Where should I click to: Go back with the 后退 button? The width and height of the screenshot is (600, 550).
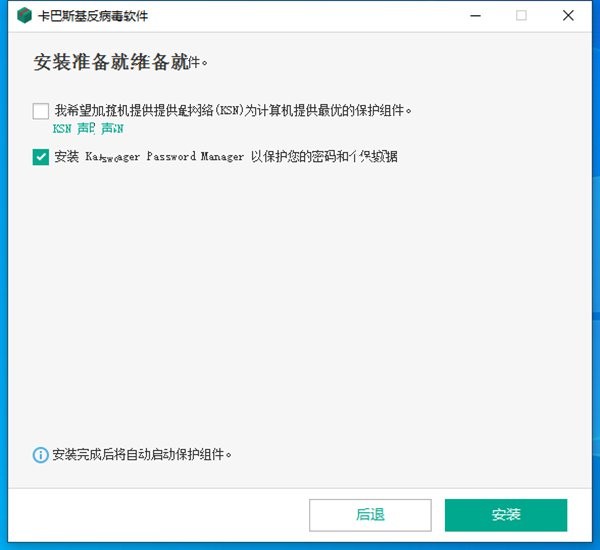pyautogui.click(x=370, y=515)
